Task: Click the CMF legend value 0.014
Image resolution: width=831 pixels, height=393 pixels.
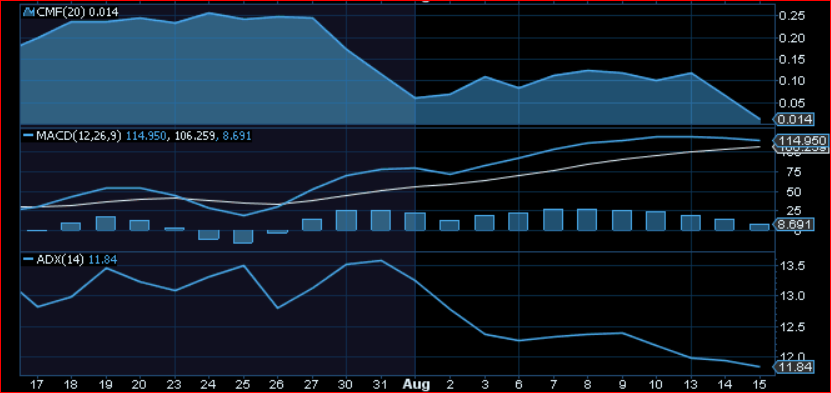Action: 103,12
